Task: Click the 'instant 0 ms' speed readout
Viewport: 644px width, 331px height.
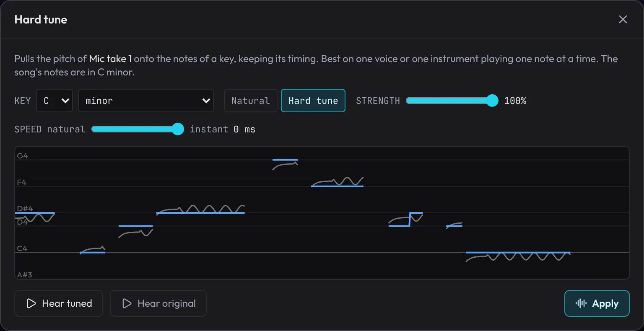Action: (223, 129)
